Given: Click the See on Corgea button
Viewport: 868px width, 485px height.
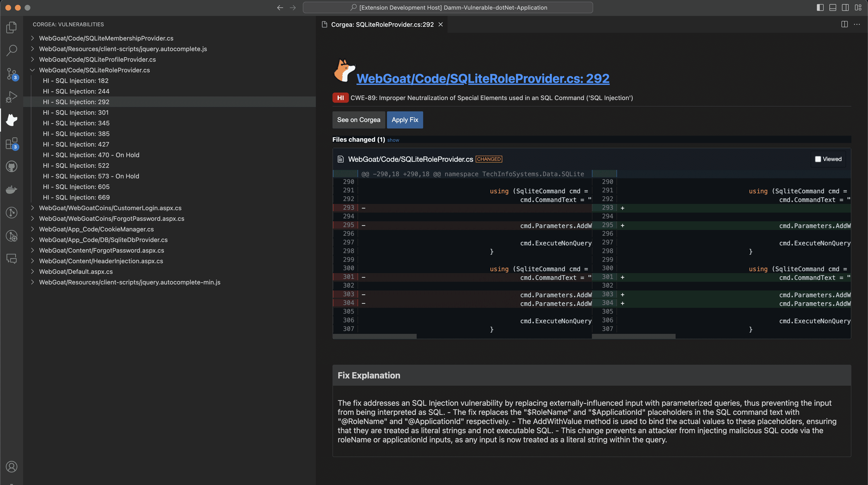Looking at the screenshot, I should point(359,120).
